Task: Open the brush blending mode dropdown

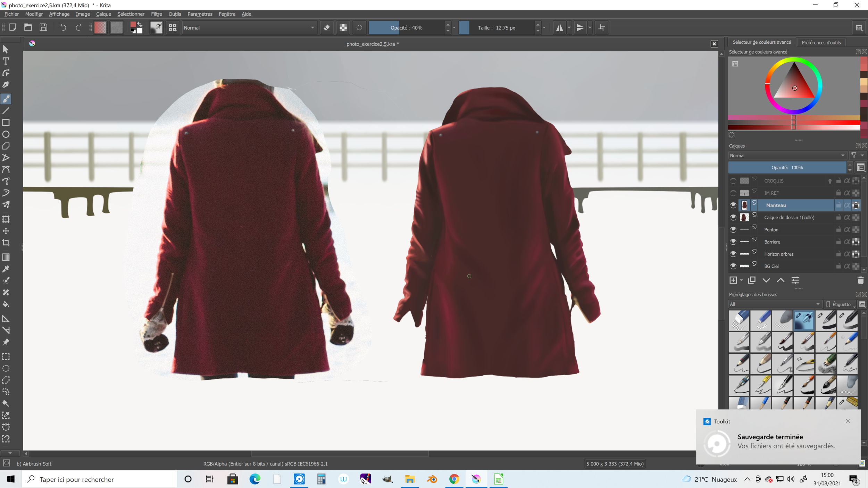Action: tap(249, 28)
